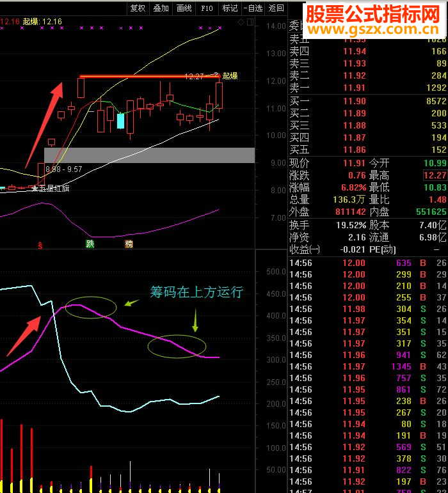448x493 pixels.
Task: Select the 卖二 11.92 ask row
Action: (x=368, y=75)
